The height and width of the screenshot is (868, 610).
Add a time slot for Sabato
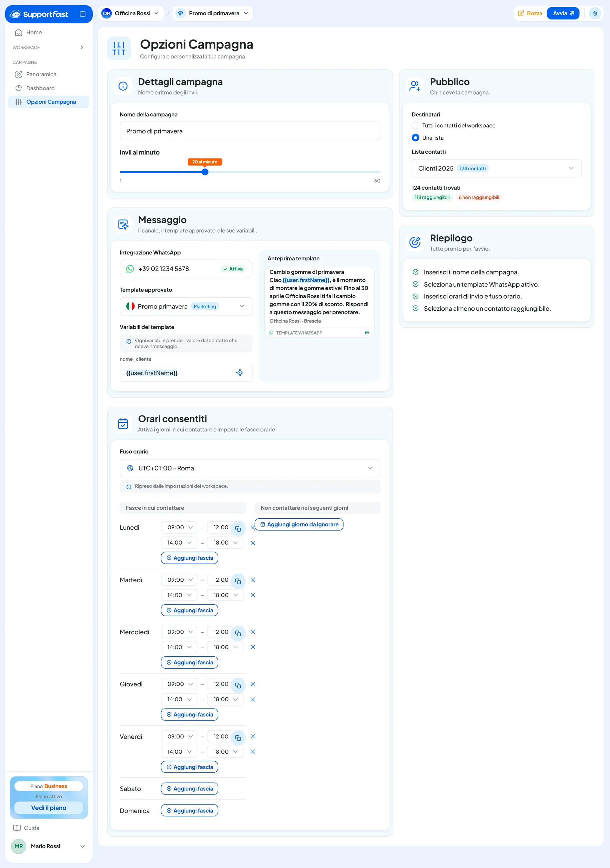click(x=189, y=789)
